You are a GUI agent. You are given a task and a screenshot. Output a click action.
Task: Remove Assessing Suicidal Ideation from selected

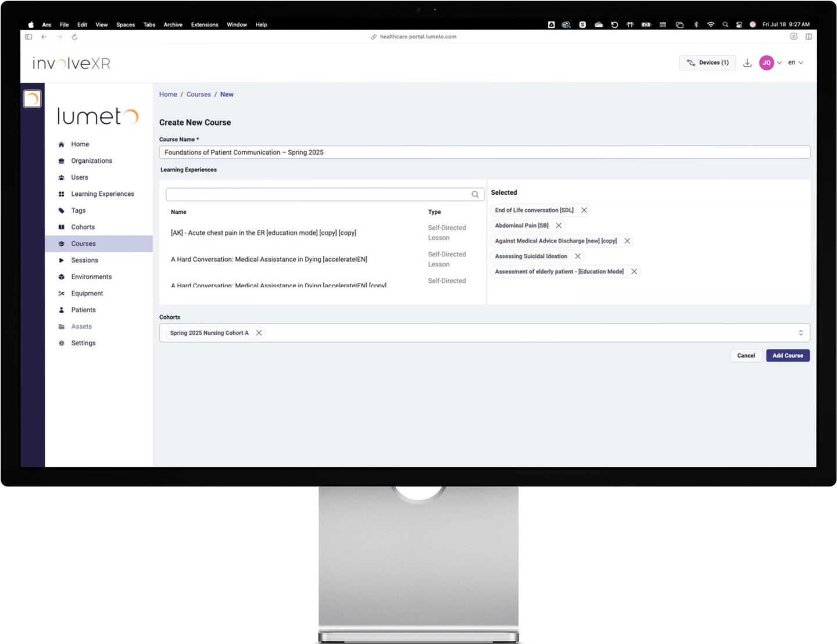(x=578, y=256)
